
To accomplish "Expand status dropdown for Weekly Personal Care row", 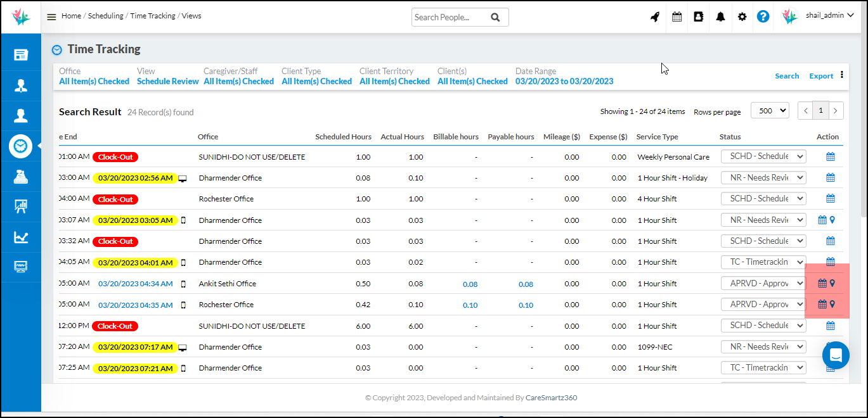I will point(763,156).
